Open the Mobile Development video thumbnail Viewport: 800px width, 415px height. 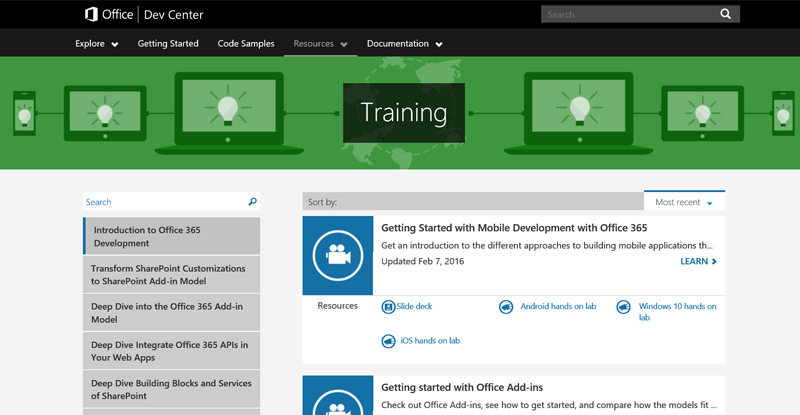[338, 255]
